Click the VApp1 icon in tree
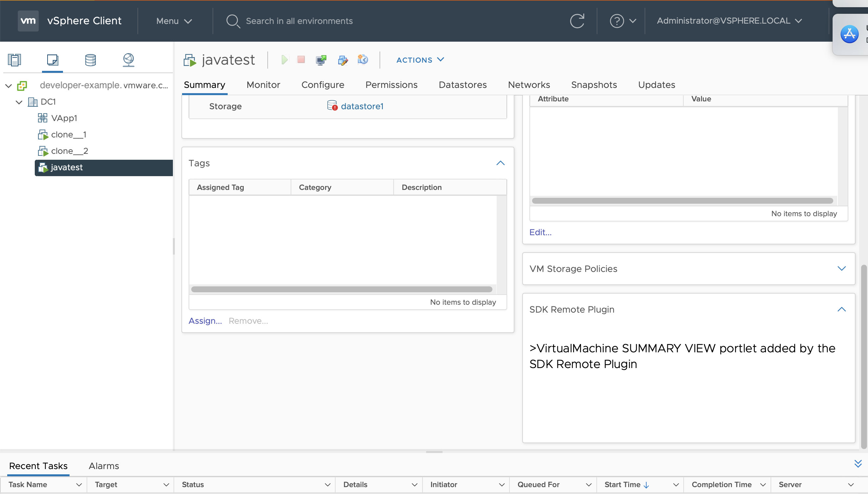 tap(43, 118)
